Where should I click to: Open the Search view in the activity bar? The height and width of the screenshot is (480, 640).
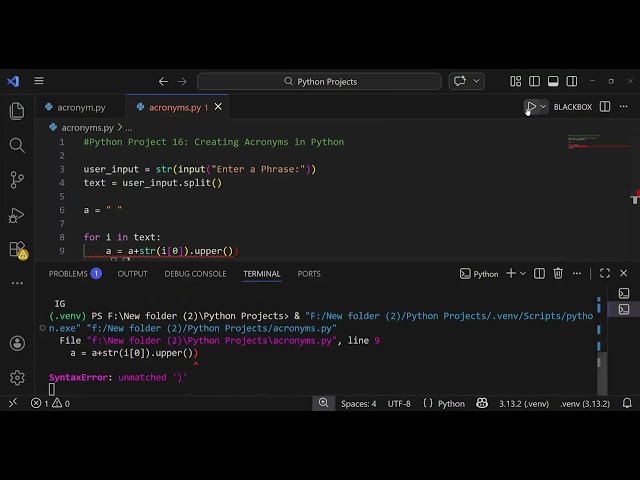point(17,145)
